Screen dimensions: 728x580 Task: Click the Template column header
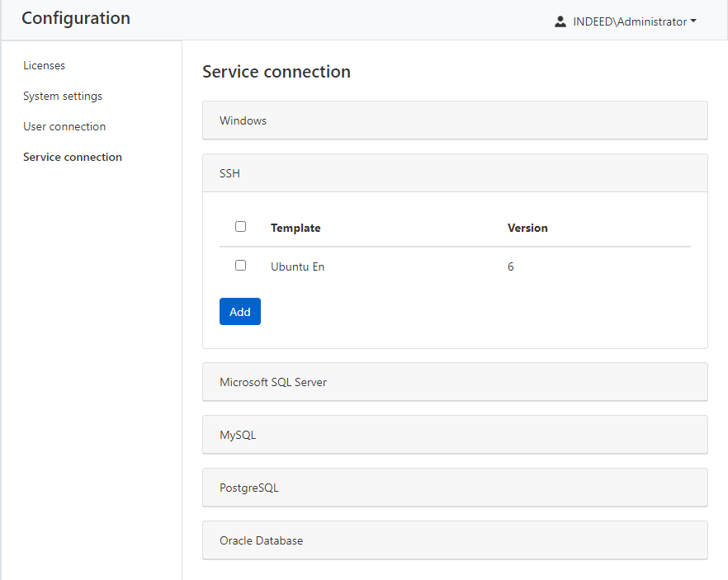point(295,228)
